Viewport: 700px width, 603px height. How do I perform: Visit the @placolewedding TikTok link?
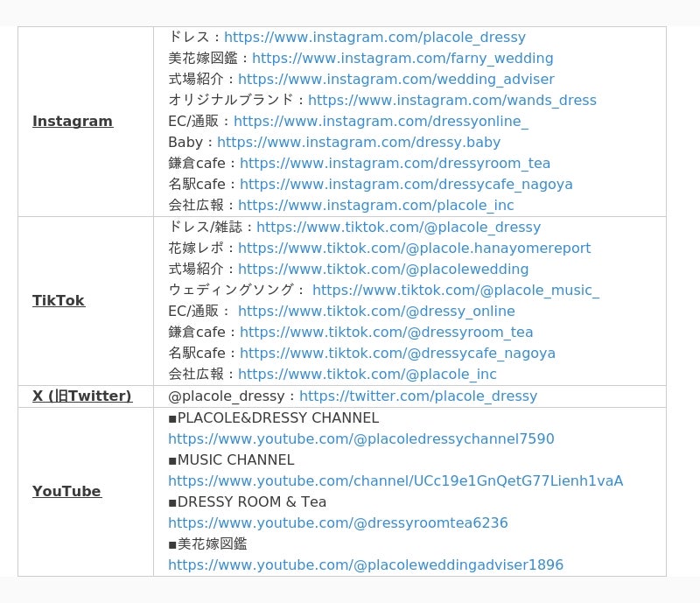[383, 270]
